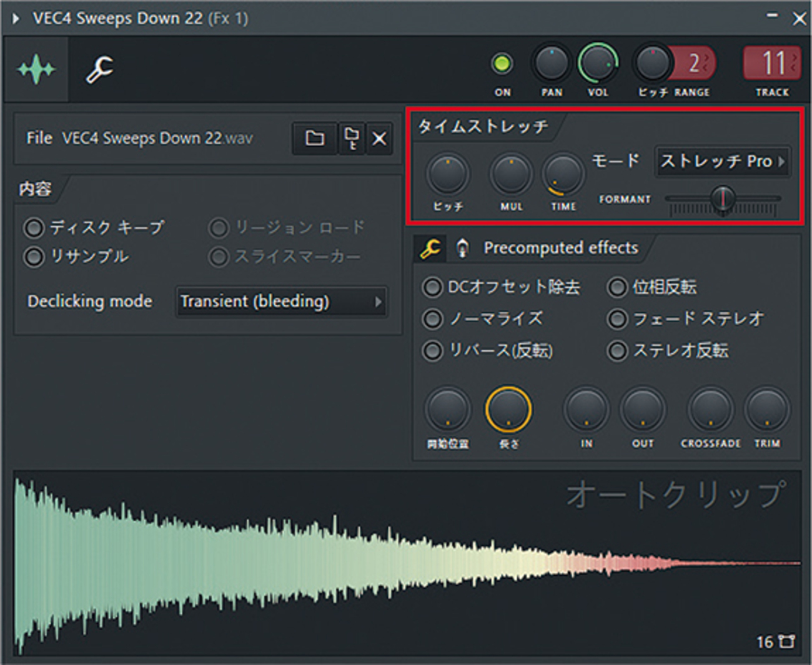Click the yellow wrench Precomputed effects icon
Viewport: 812px width, 665px height.
point(430,249)
